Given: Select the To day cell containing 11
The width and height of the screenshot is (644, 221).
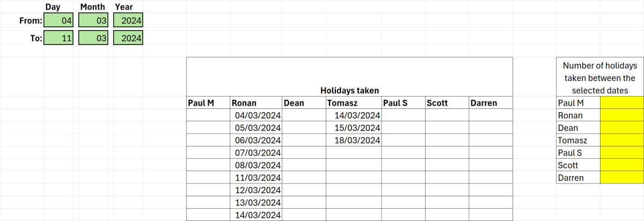Looking at the screenshot, I should coord(58,38).
